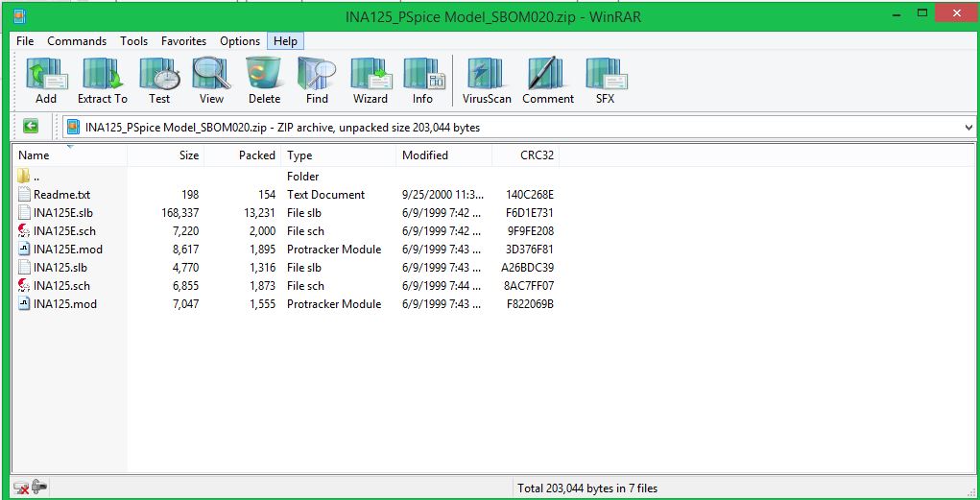This screenshot has height=500, width=980.
Task: Click the INA125E.sch file icon
Action: pos(24,230)
